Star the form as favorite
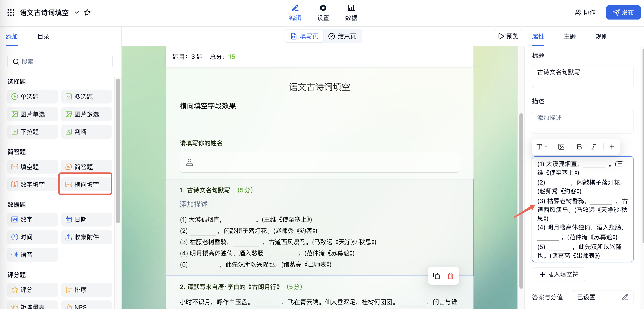 click(x=87, y=12)
